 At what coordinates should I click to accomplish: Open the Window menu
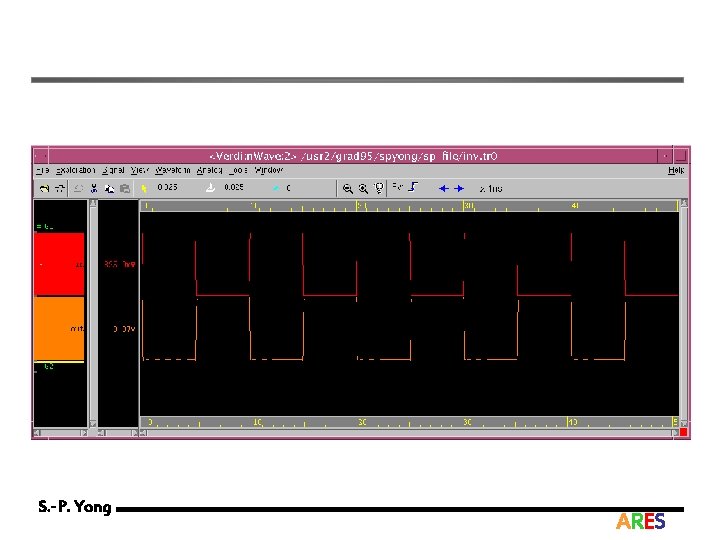pos(269,170)
